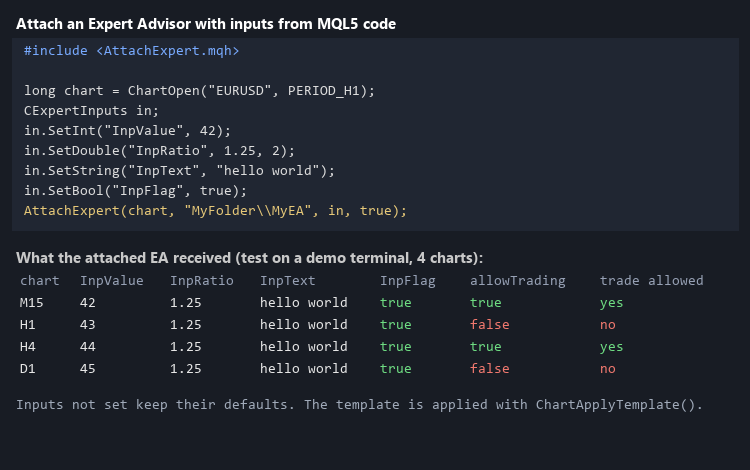Screen dimensions: 750x470
Task: Click the 'in.SetDouble("InpRatio", 1.25, 2);' line
Action: [x=159, y=151]
